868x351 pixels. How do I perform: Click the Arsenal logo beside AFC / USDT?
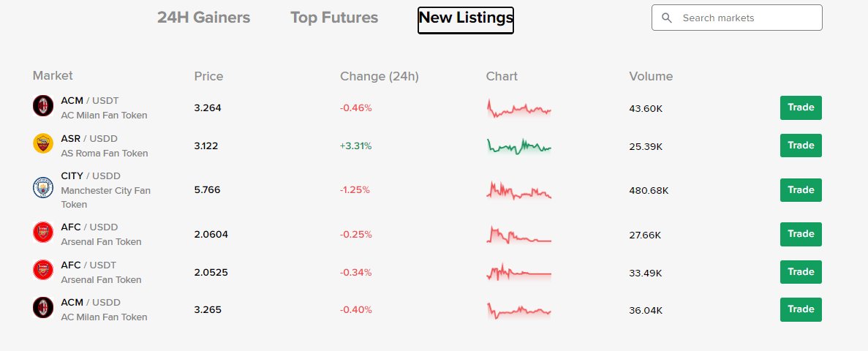point(43,270)
